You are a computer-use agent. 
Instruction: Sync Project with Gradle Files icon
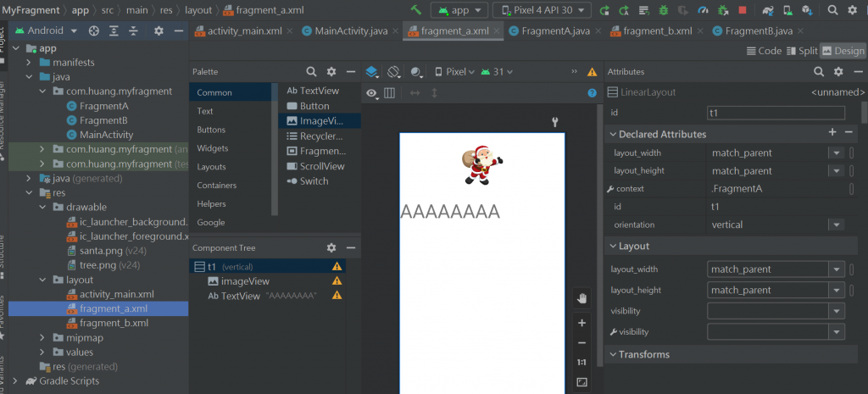coord(768,10)
